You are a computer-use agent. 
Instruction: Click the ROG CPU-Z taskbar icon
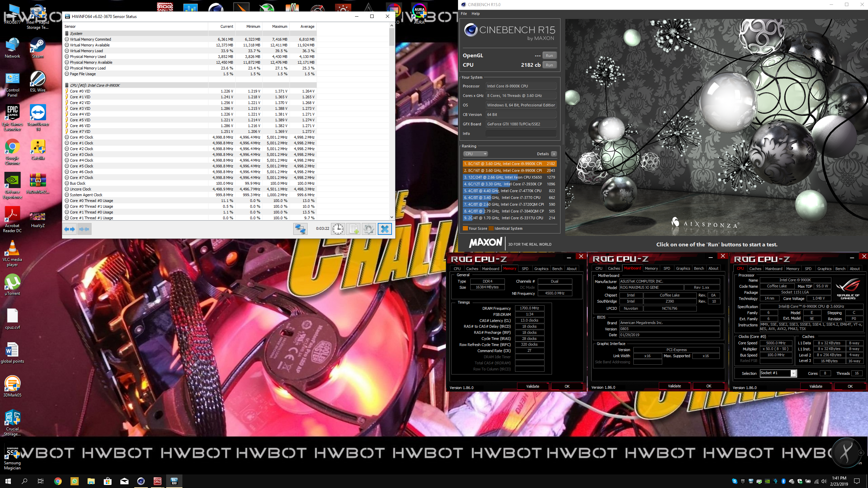(x=158, y=481)
